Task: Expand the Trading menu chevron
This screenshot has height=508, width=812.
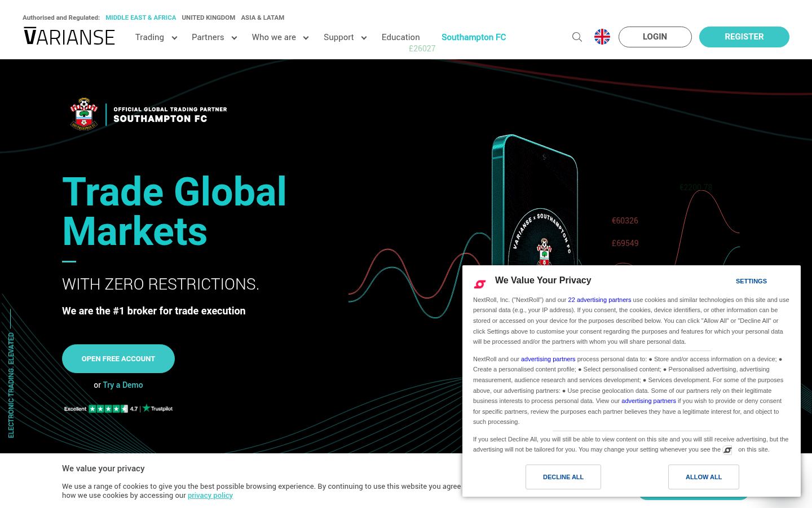Action: pos(174,38)
